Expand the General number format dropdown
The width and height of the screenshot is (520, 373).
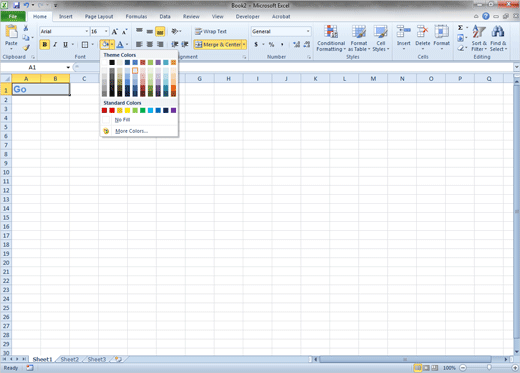pyautogui.click(x=308, y=31)
